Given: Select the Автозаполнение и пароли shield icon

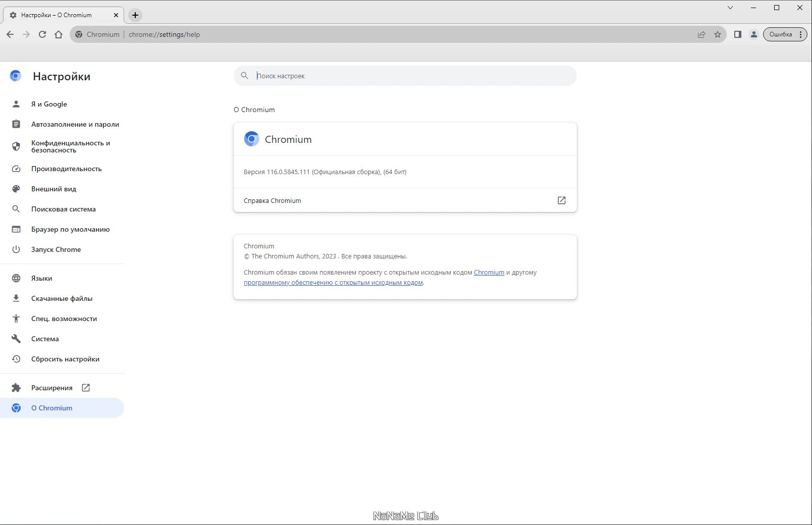Looking at the screenshot, I should point(16,124).
